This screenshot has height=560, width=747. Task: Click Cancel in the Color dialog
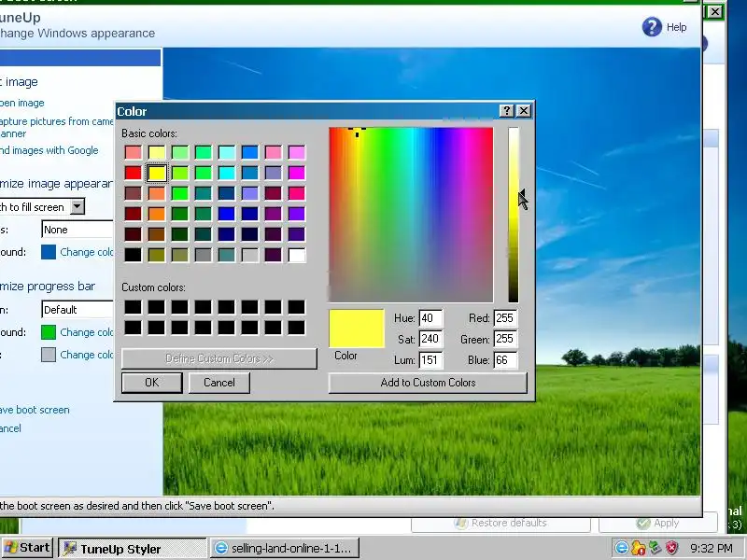click(219, 383)
